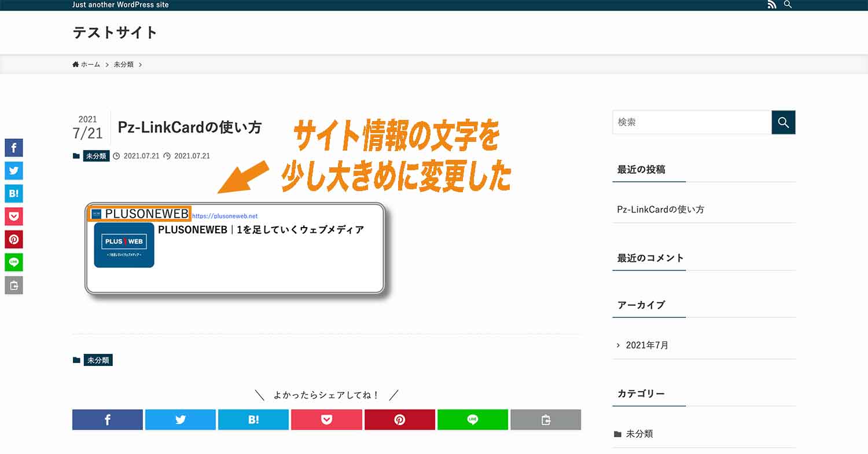Share via the sidebar Twitter icon
This screenshot has height=454, width=868.
point(13,170)
